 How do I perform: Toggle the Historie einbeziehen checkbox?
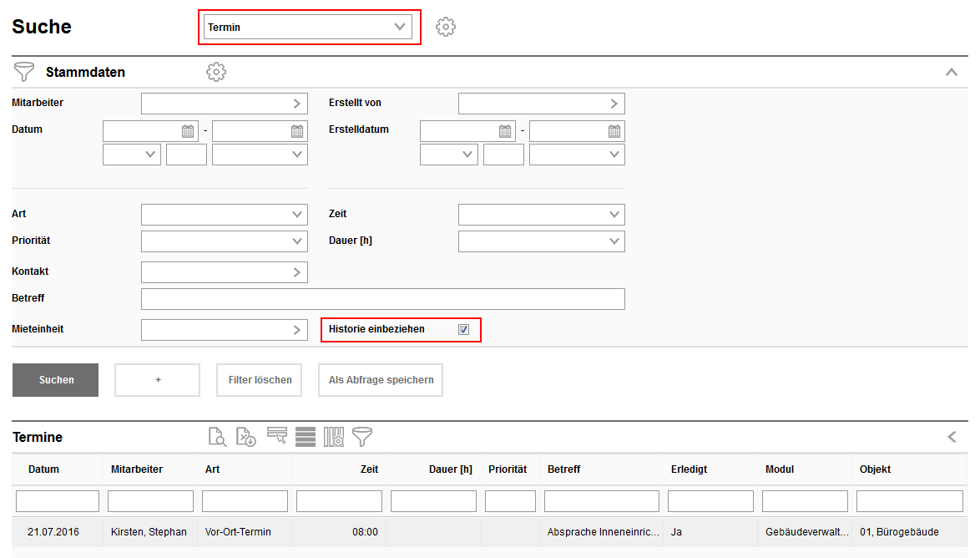(463, 329)
